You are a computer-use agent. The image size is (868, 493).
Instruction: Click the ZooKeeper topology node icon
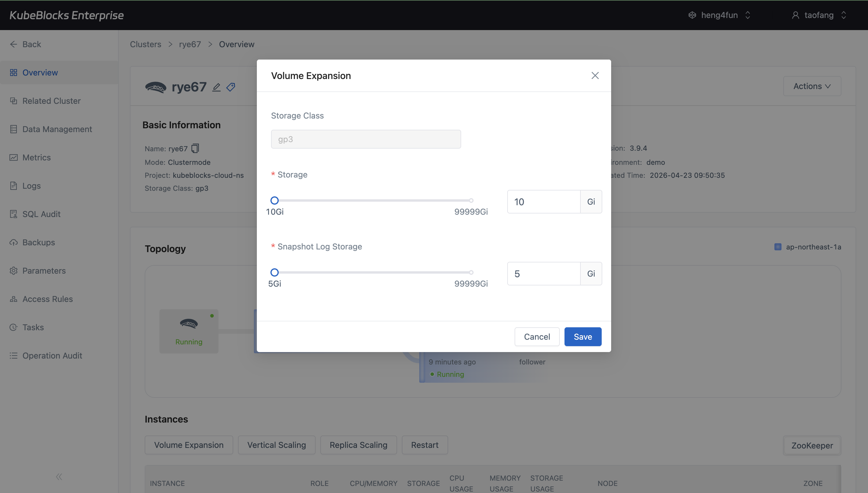188,324
